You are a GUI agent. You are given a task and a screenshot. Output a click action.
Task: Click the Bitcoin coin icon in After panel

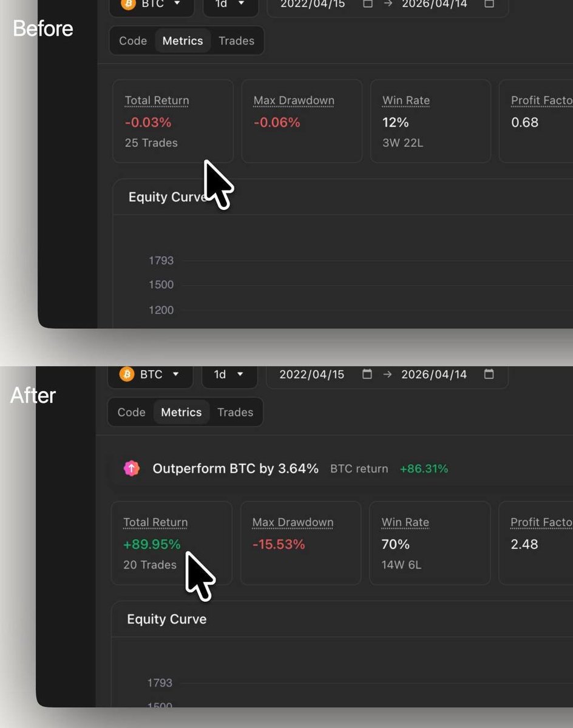click(127, 374)
